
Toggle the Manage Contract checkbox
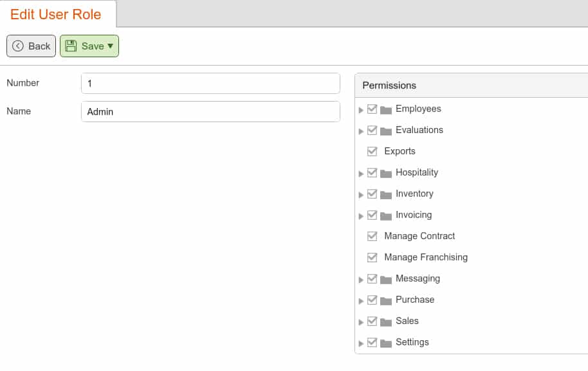point(372,236)
